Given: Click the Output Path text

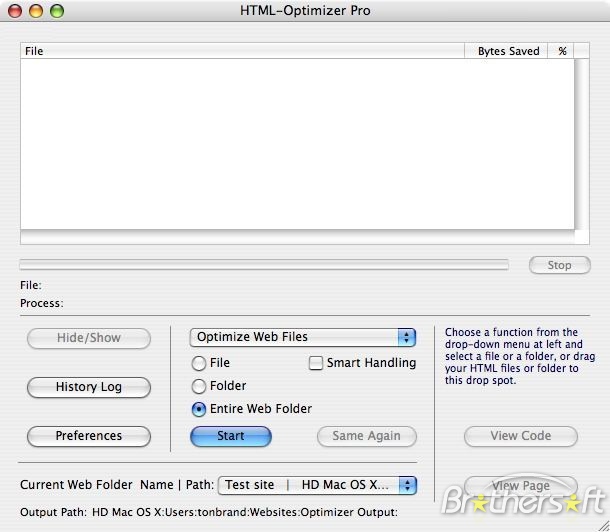Looking at the screenshot, I should point(209,512).
